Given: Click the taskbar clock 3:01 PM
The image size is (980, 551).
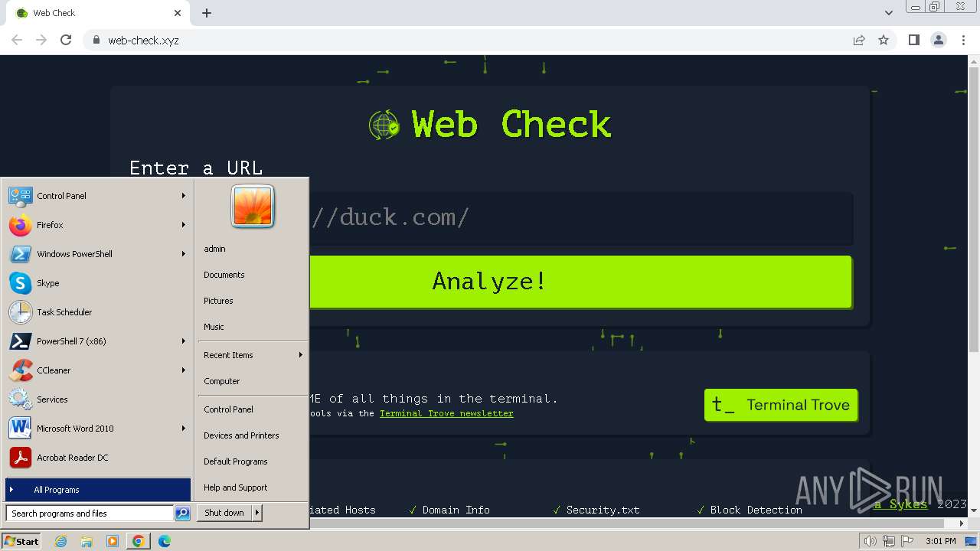Looking at the screenshot, I should (x=940, y=541).
